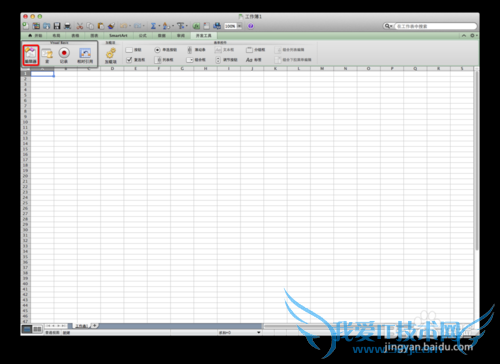Screen dimensions: 500x364
Task: Expand the AutoSum functions dropdown arrow
Action: point(159,26)
